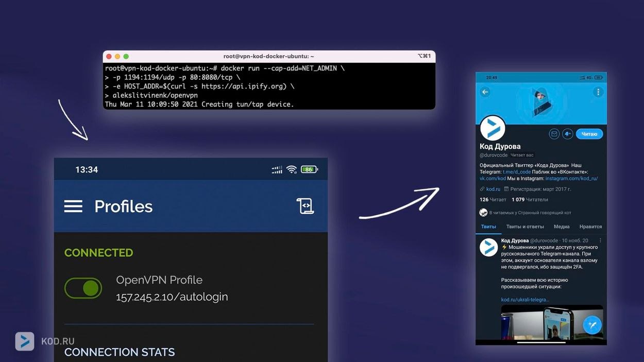
Task: Switch to the Нравится tab
Action: [590, 227]
